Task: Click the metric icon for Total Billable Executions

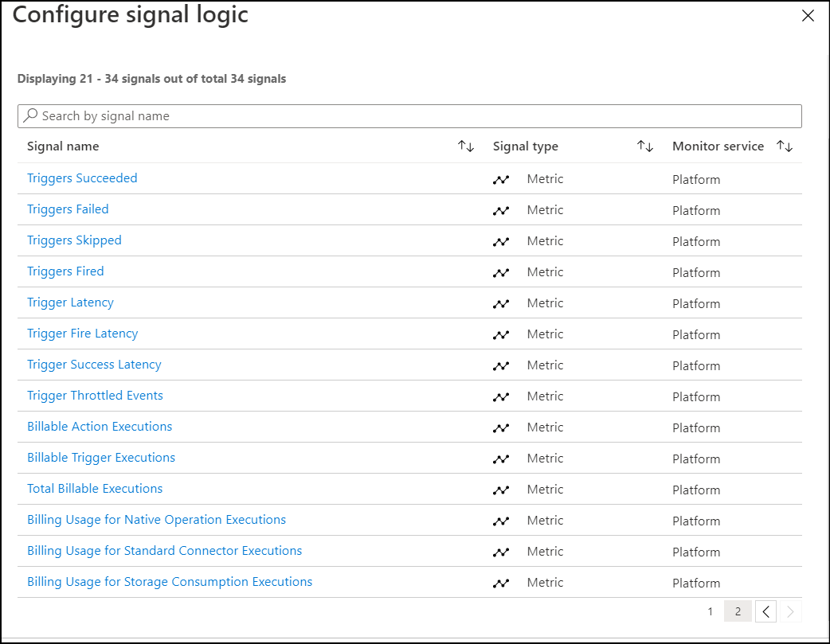Action: (500, 490)
